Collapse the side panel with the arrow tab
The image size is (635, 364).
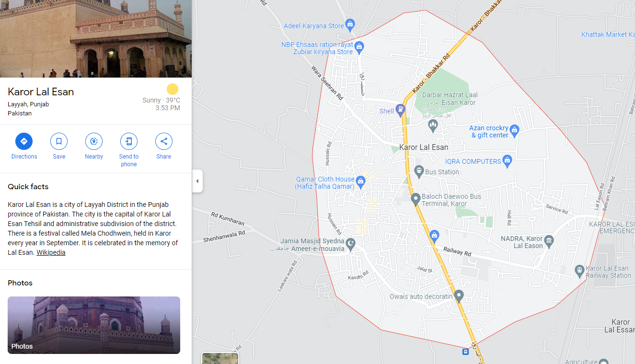(x=197, y=181)
